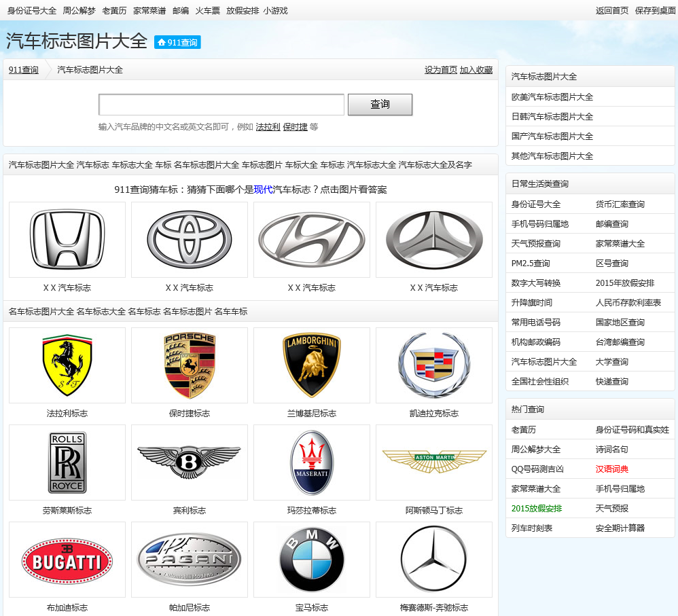678x616 pixels.
Task: Open 升降旗时间 in sidebar
Action: coord(532,303)
